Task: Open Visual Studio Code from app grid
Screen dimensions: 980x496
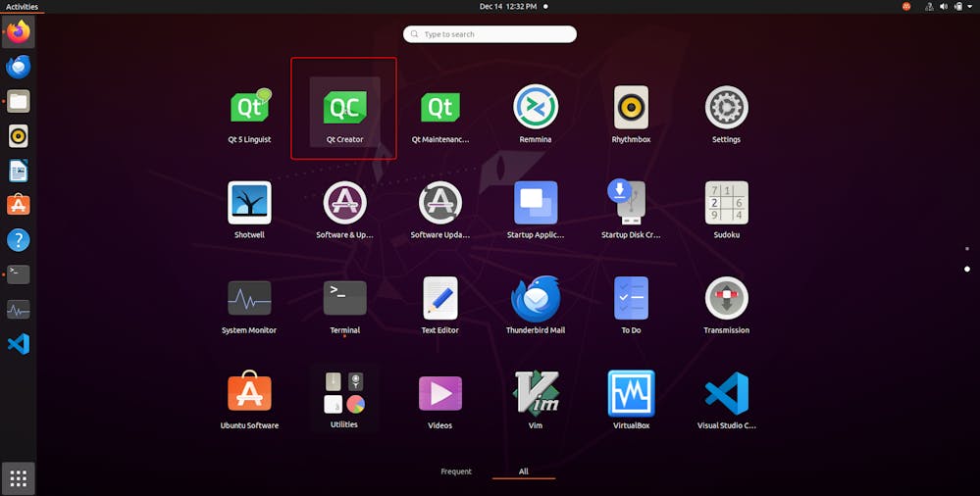Action: pos(726,401)
